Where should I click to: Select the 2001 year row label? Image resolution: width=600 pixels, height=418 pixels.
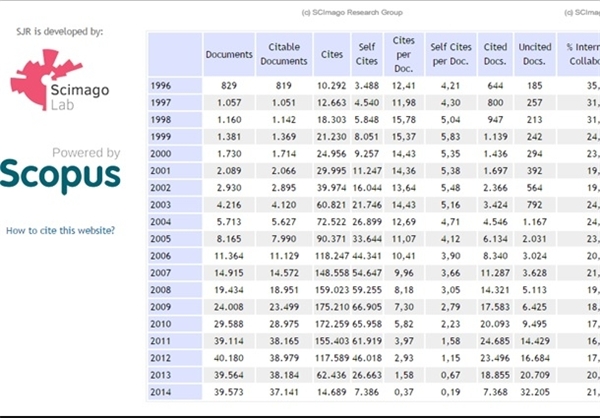[175, 171]
